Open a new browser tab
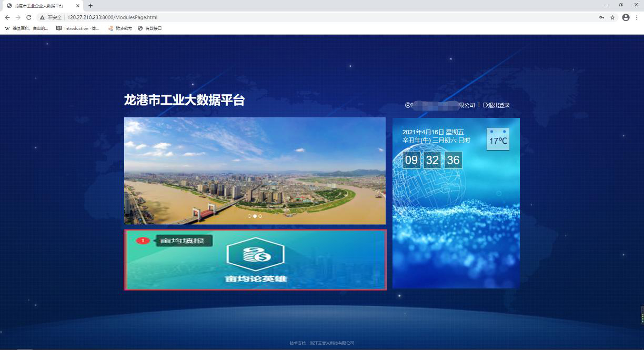644x350 pixels. tap(90, 5)
